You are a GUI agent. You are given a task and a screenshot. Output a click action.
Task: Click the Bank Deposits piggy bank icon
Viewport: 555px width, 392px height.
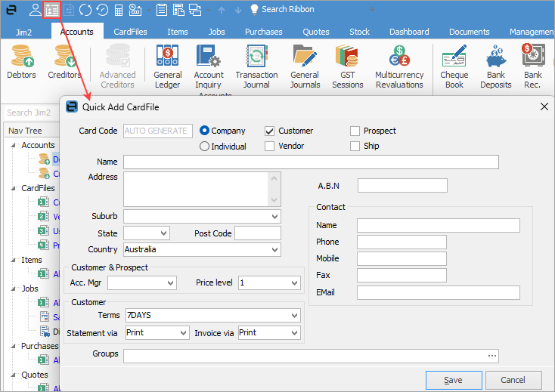click(x=495, y=58)
